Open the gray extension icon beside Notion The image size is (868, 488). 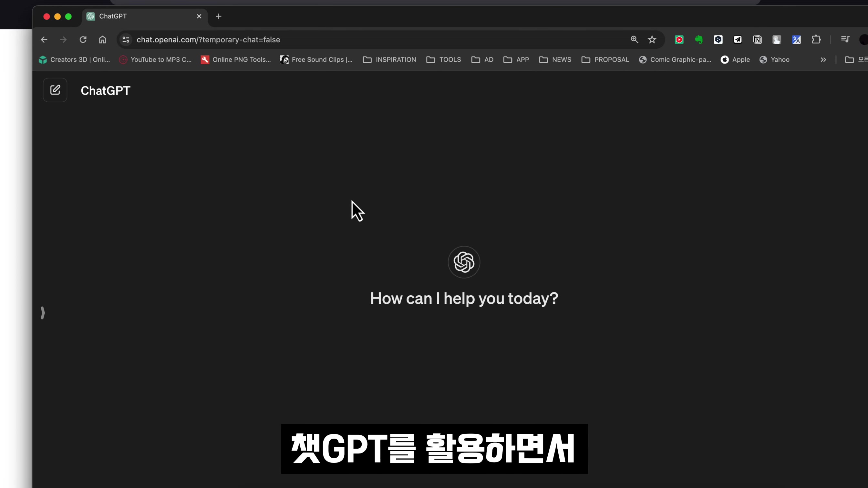coord(777,40)
